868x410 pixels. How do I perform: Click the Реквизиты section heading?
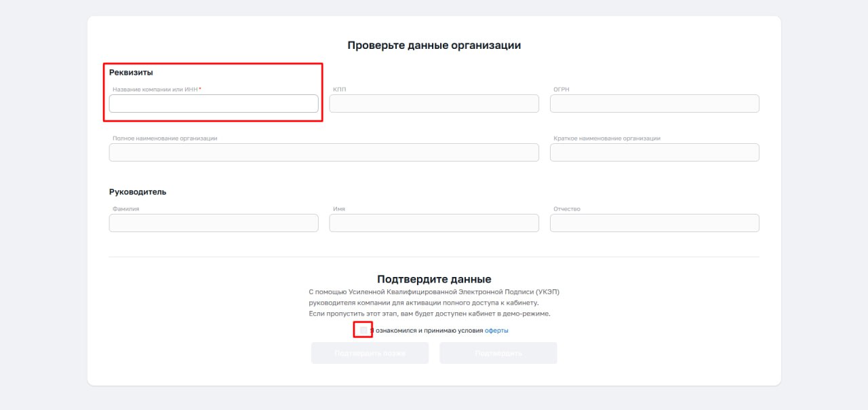[x=131, y=72]
